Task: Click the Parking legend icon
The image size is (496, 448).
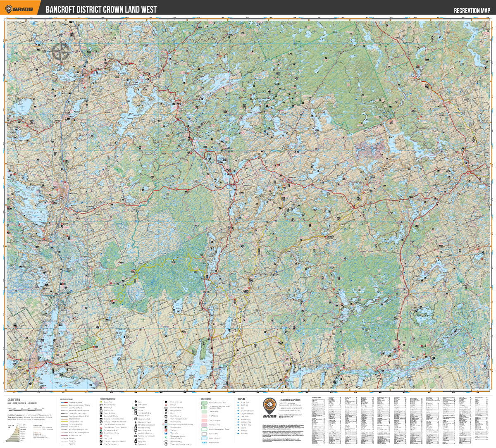Action: pyautogui.click(x=135, y=439)
